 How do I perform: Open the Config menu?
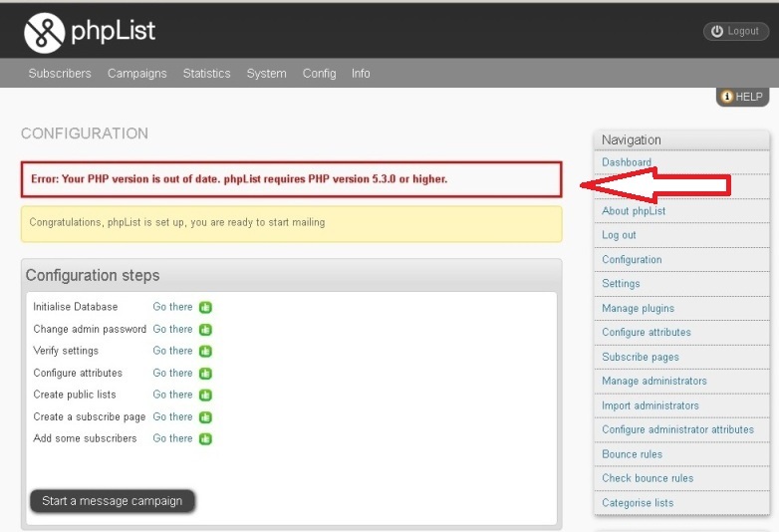320,74
